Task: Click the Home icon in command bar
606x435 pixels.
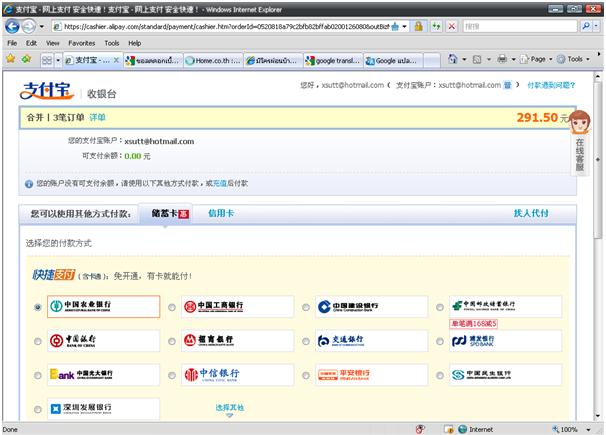Action: click(453, 59)
